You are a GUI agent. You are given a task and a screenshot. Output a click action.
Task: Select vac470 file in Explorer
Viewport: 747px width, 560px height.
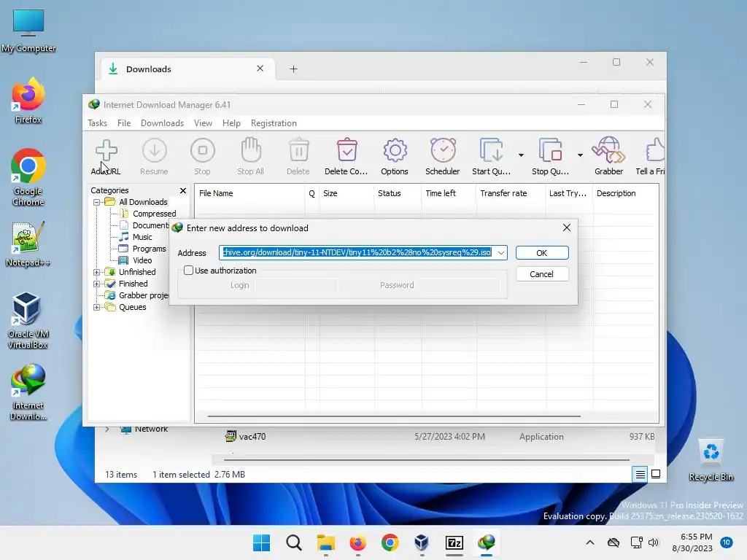pos(252,437)
